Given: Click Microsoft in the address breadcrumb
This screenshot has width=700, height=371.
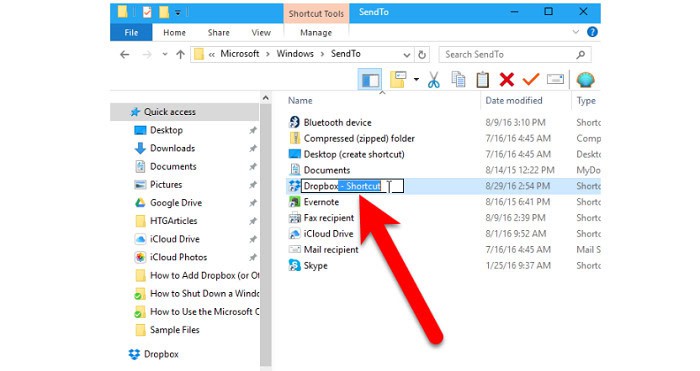Looking at the screenshot, I should tap(240, 54).
